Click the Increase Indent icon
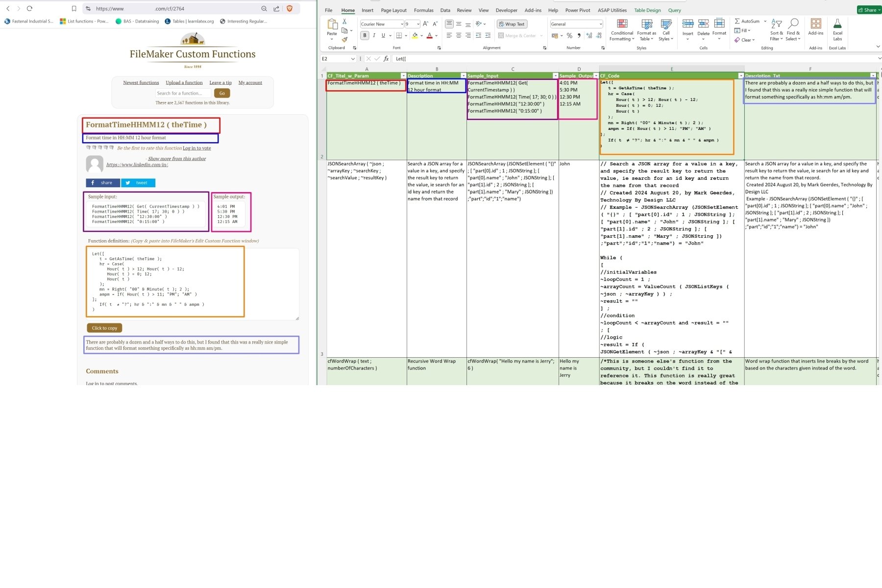The height and width of the screenshot is (588, 882). point(488,35)
